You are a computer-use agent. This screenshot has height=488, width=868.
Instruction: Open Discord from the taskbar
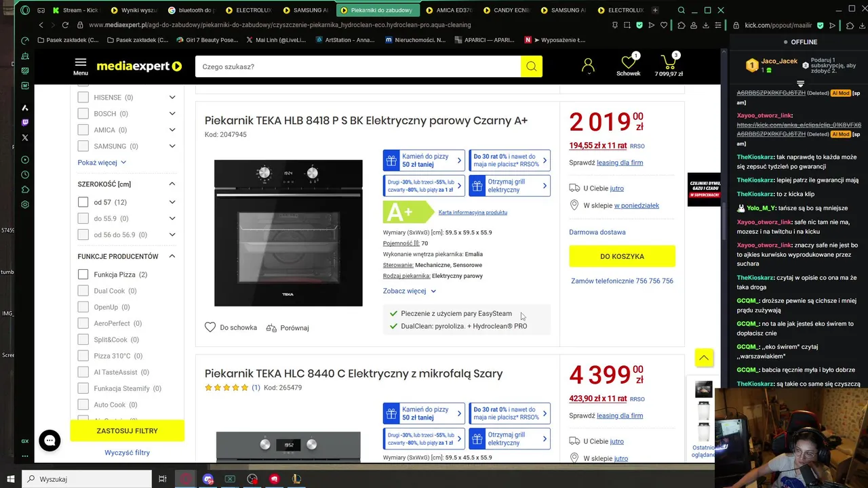pos(208,479)
